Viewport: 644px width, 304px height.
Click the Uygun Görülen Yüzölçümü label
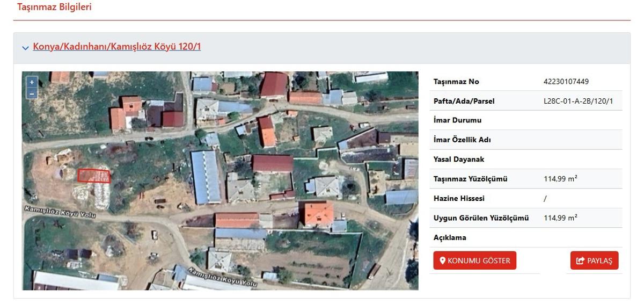tap(481, 218)
